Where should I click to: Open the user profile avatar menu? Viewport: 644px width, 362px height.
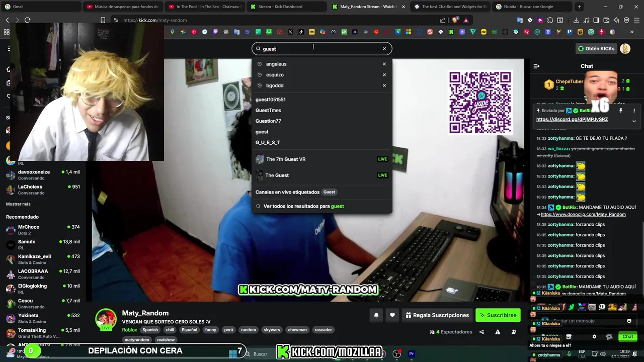(625, 49)
